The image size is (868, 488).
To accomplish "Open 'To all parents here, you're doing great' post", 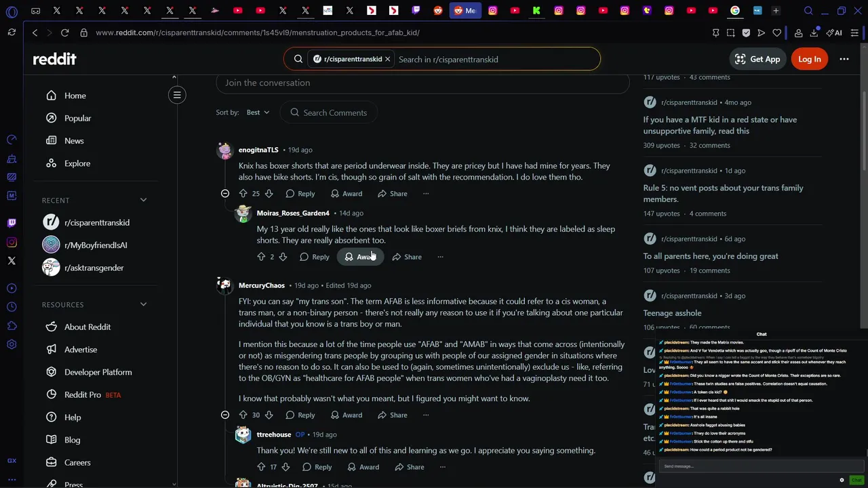I will (x=711, y=256).
